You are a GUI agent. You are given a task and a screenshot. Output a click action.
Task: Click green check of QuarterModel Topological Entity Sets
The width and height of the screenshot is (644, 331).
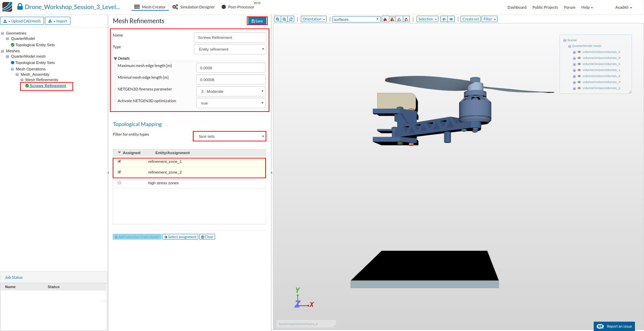click(13, 45)
